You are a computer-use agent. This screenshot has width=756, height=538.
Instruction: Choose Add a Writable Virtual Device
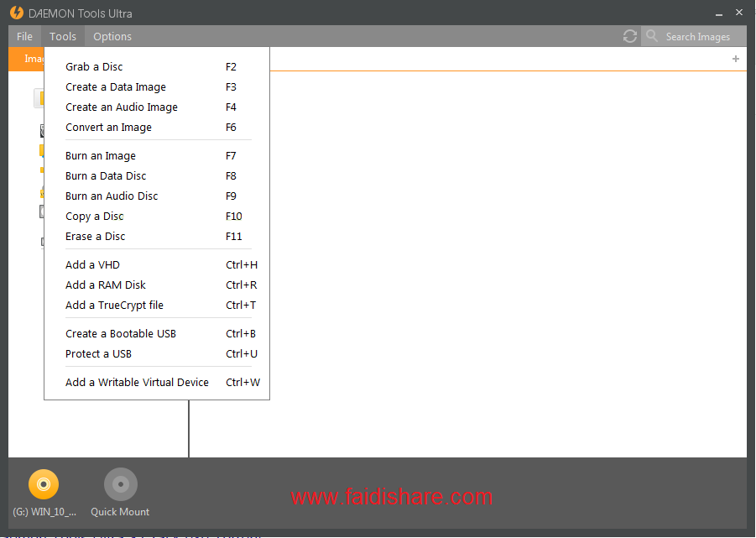[137, 382]
